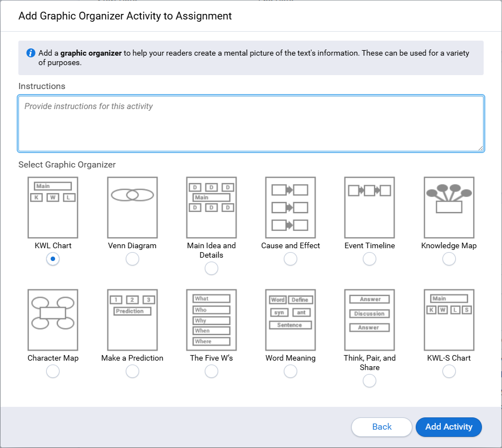Click the KWL Chart organizer thumbnail
The image size is (502, 448).
53,208
